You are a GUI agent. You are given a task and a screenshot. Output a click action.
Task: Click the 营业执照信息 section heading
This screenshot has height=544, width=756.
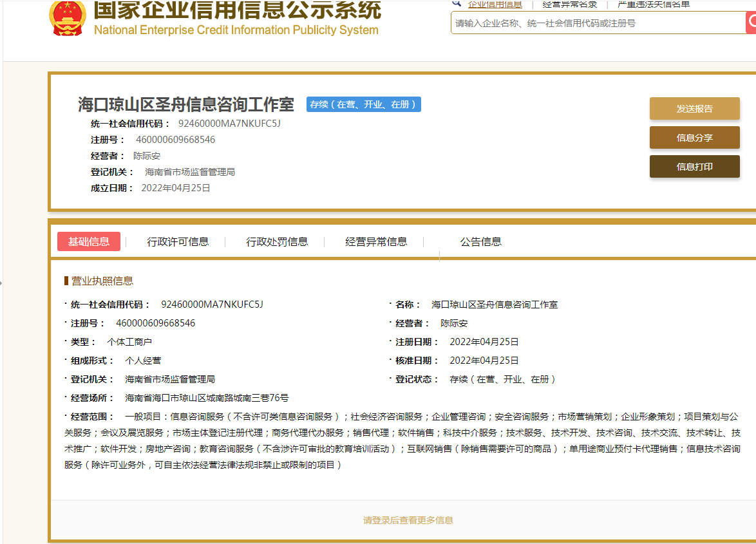(102, 281)
